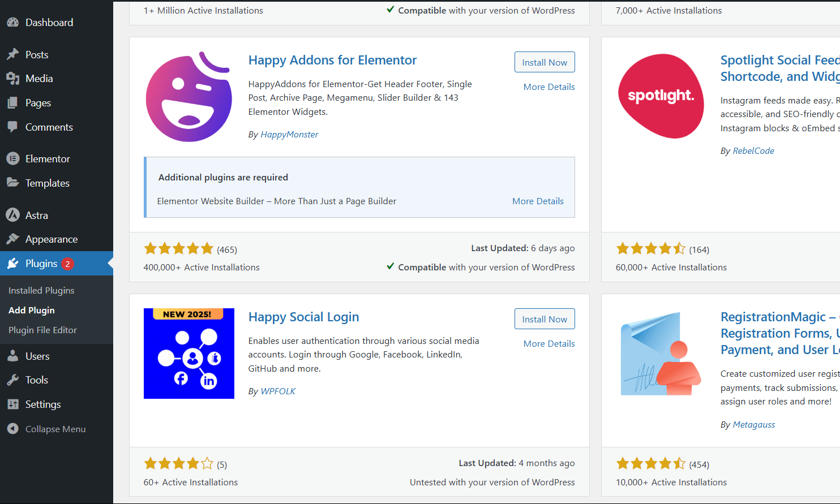
Task: Click the Astra logo icon
Action: [x=13, y=215]
